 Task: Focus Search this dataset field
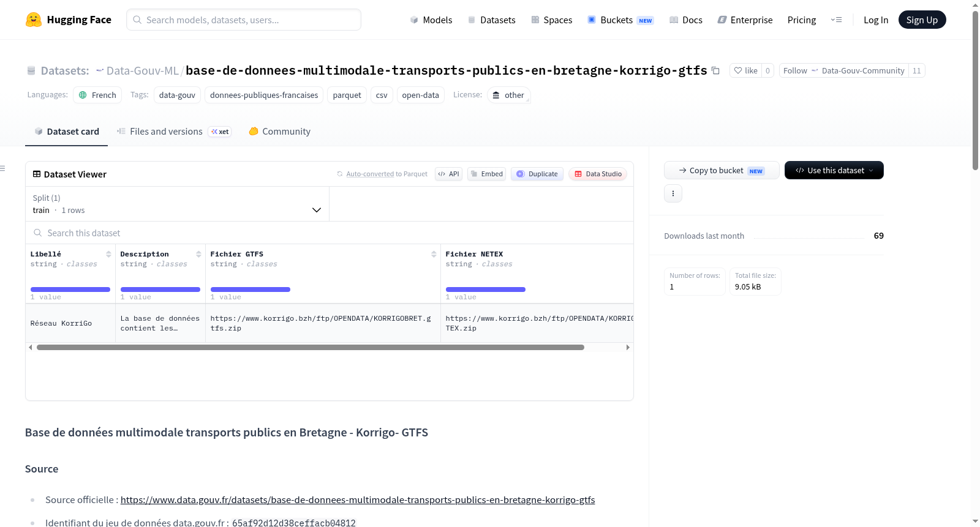click(x=330, y=233)
